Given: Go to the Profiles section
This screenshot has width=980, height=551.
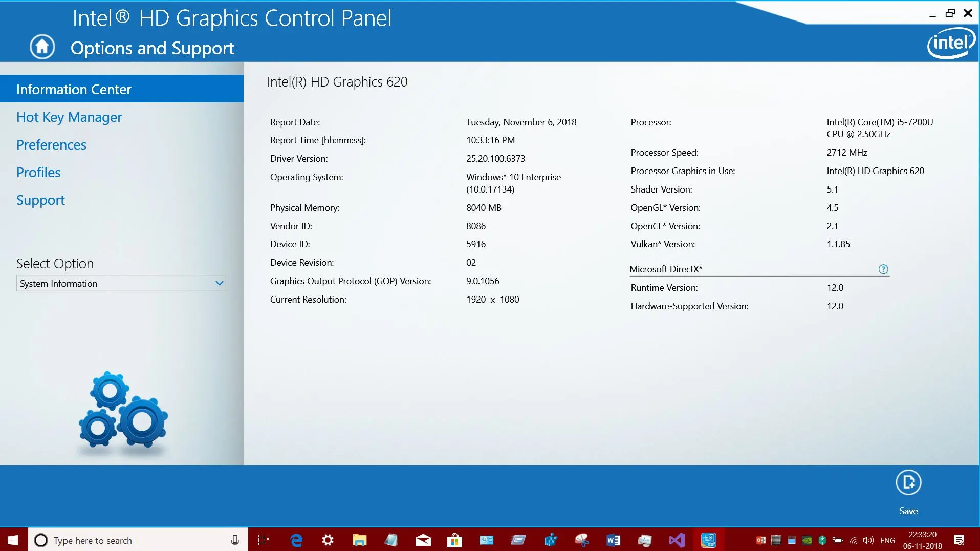Looking at the screenshot, I should (38, 173).
